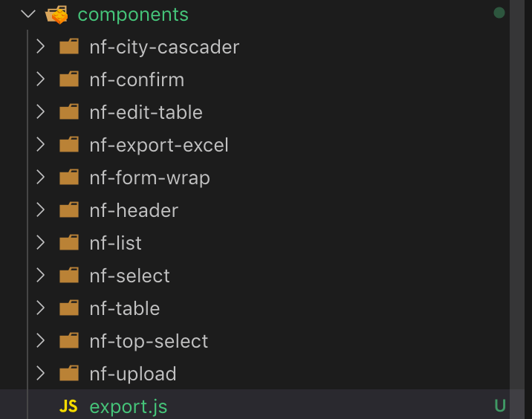Expand the nf-edit-table chevron arrow
The width and height of the screenshot is (532, 419).
point(40,112)
